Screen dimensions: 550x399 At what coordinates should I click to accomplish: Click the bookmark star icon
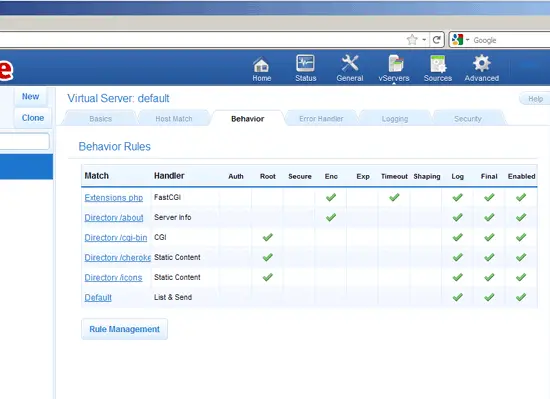[412, 40]
